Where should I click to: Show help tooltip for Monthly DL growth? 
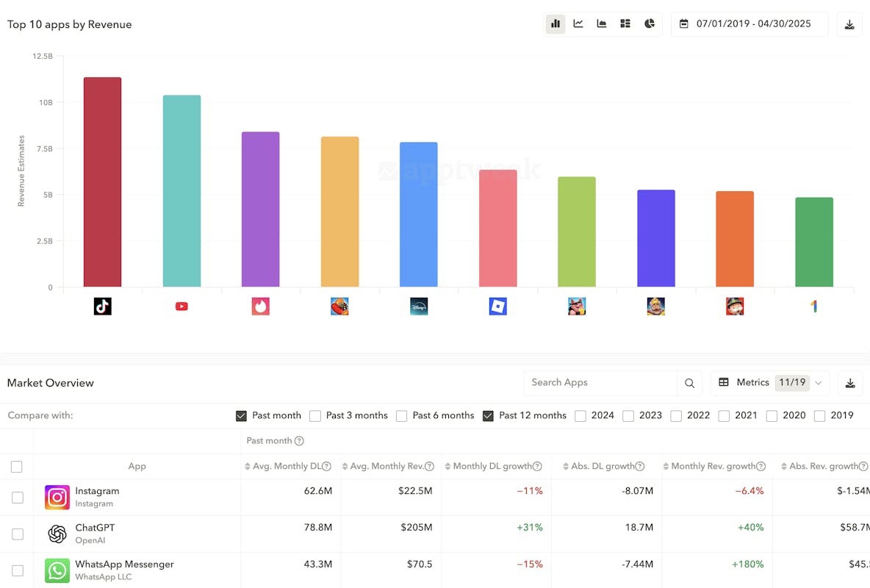point(537,467)
